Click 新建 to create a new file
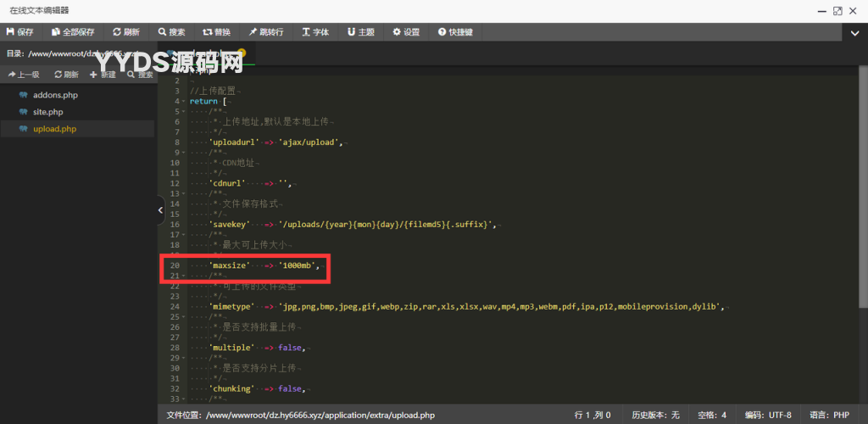Screen dimensions: 868x424 (103, 75)
